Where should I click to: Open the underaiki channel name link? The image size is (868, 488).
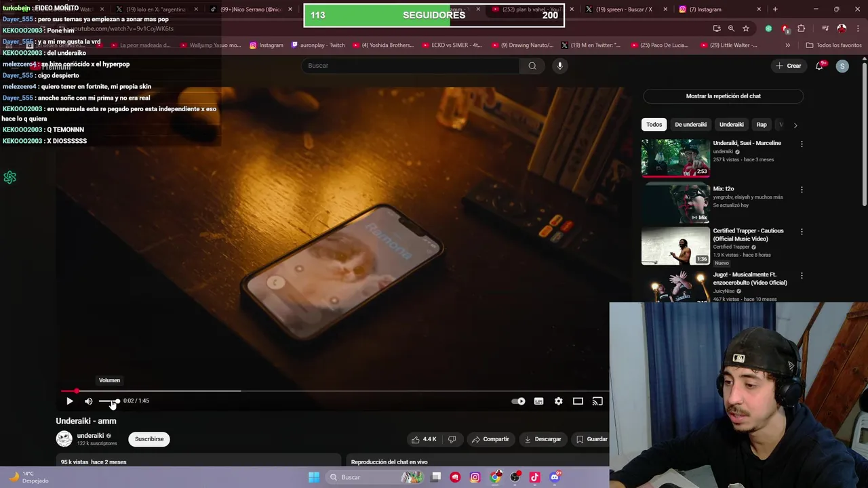tap(90, 436)
